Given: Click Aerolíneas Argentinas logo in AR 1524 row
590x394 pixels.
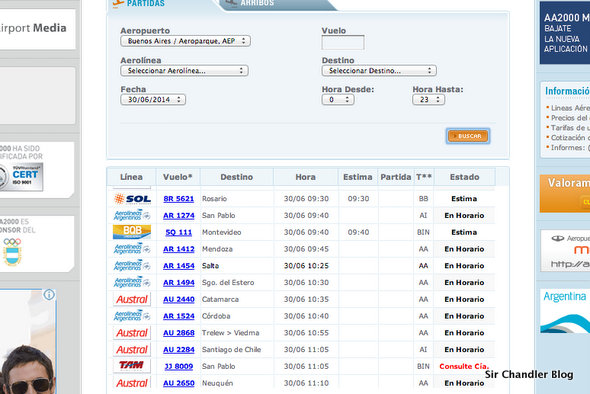Looking at the screenshot, I should click(x=132, y=316).
